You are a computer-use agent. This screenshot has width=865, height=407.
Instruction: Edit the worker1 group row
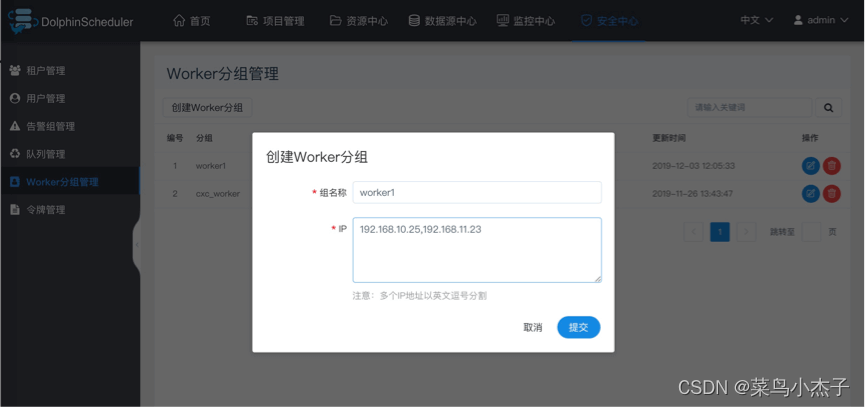810,166
